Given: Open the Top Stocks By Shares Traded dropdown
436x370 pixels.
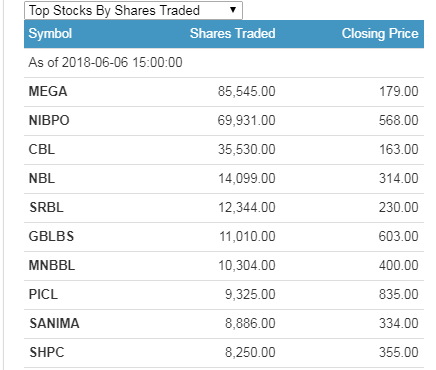Looking at the screenshot, I should coord(133,10).
